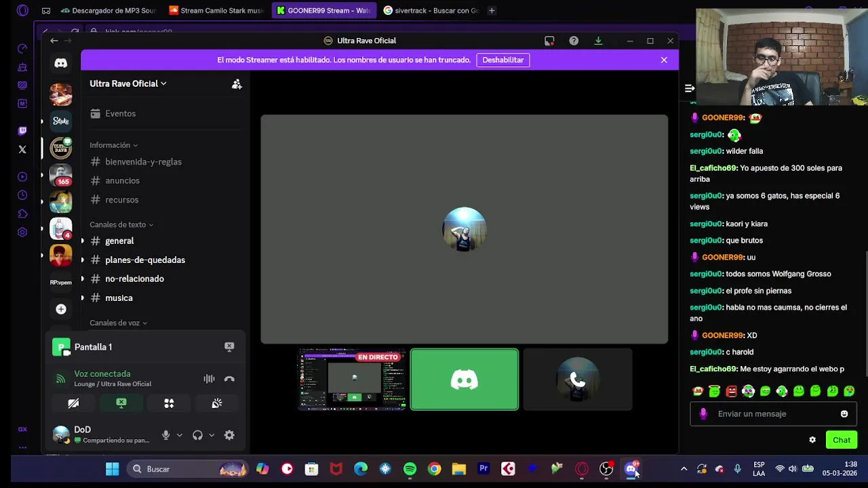This screenshot has width=868, height=488.
Task: Click the Windows Start button
Action: pyautogui.click(x=113, y=469)
